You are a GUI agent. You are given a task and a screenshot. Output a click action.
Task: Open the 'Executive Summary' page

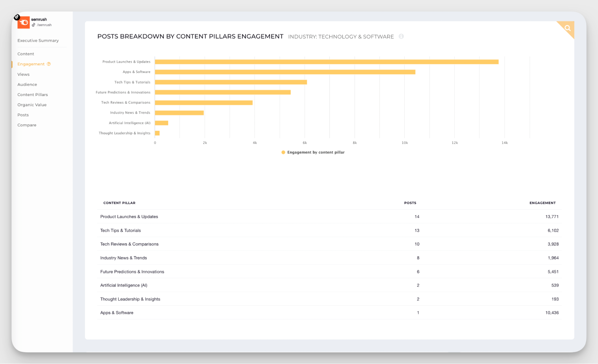38,40
